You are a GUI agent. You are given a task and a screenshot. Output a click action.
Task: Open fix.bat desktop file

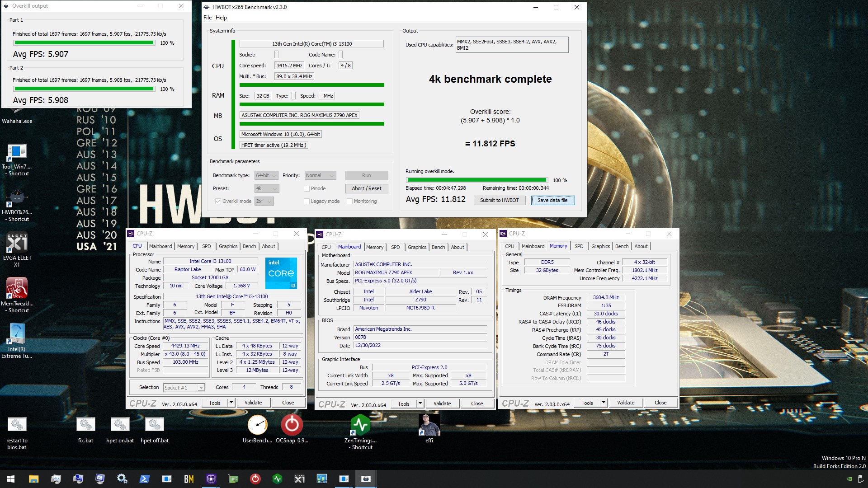pyautogui.click(x=85, y=430)
